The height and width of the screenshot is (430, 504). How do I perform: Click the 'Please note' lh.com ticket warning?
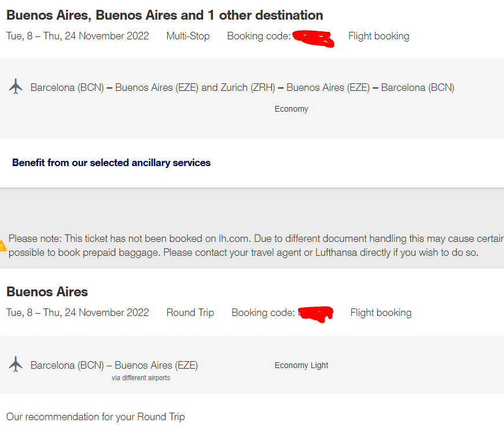click(256, 245)
